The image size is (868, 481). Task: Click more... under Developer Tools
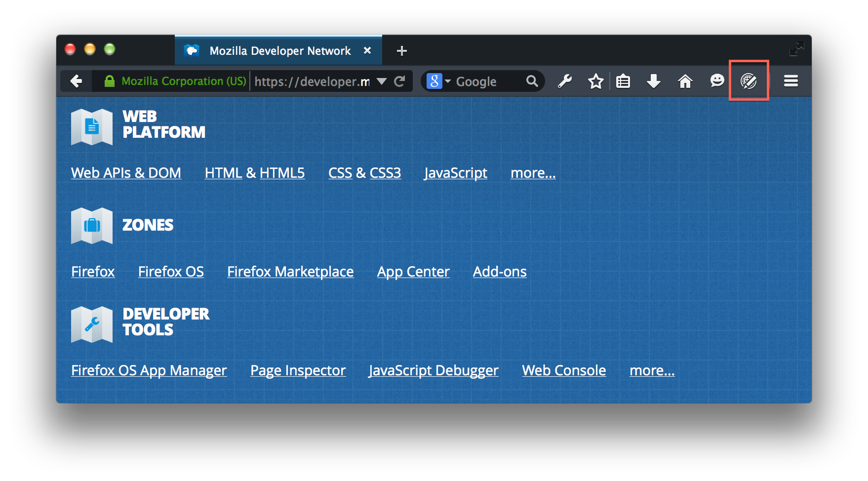tap(652, 371)
